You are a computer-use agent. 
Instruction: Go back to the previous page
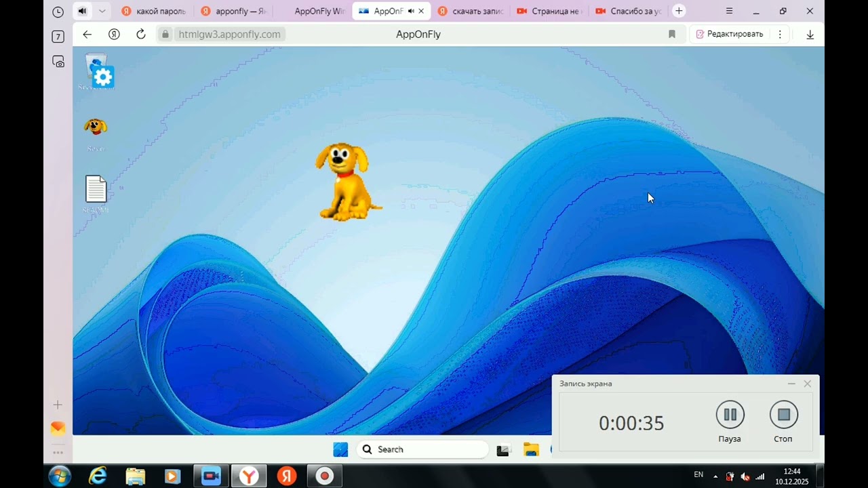[x=87, y=34]
